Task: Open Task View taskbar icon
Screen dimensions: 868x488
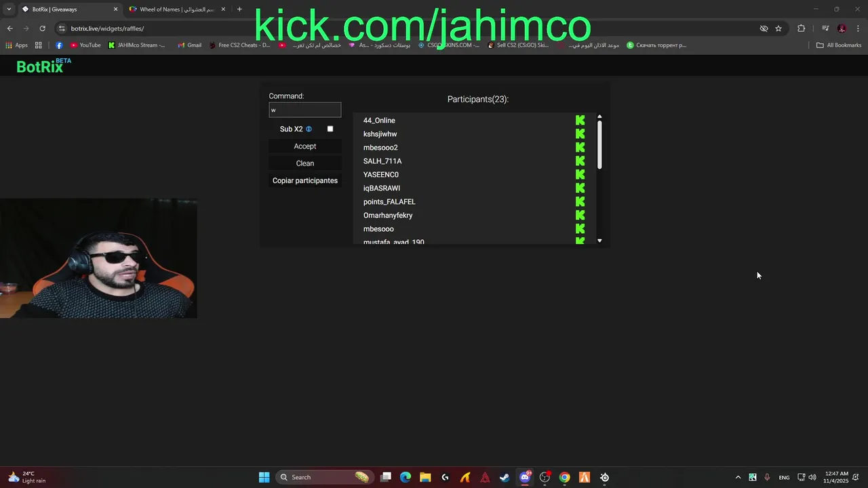Action: tap(386, 477)
